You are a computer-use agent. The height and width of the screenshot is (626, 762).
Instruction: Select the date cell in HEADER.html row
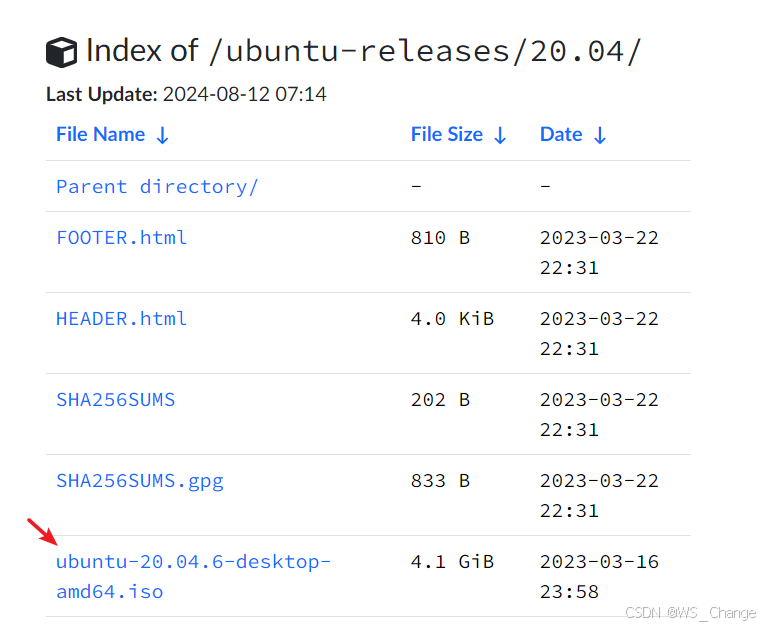[599, 334]
